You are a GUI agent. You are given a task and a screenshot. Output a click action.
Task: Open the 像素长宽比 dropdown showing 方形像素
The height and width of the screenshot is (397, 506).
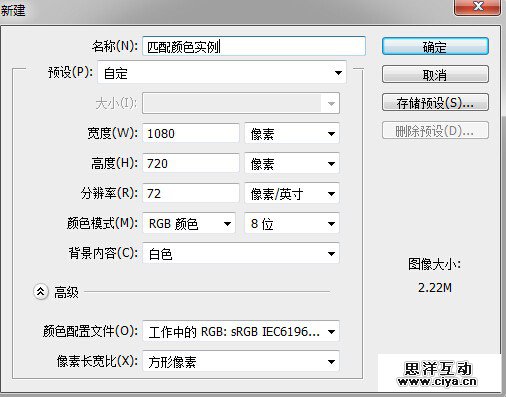point(241,361)
